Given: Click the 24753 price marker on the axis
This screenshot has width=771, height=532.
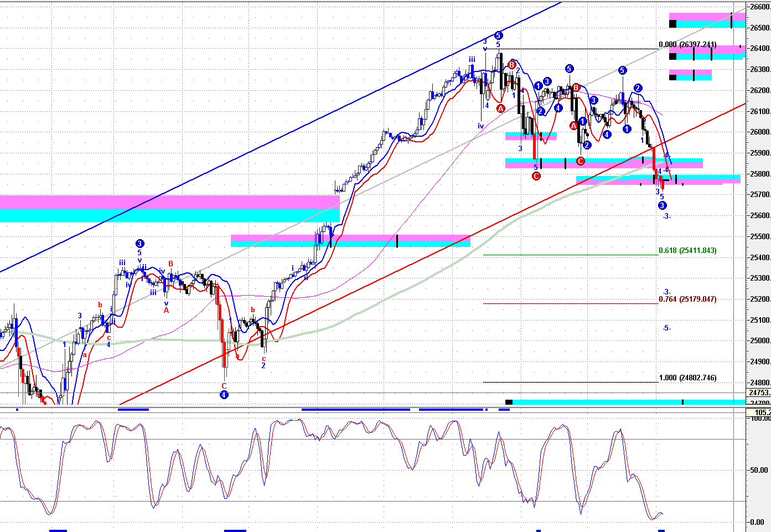Looking at the screenshot, I should coord(758,393).
